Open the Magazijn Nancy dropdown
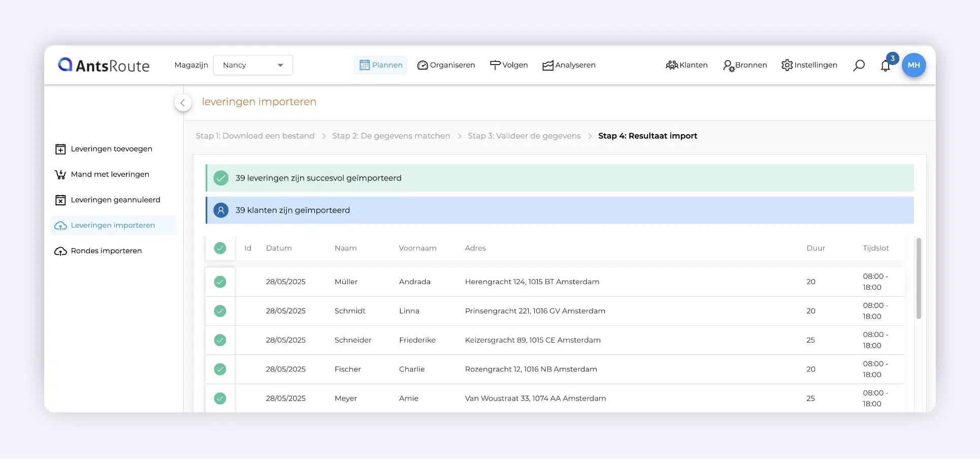980x459 pixels. (x=253, y=65)
